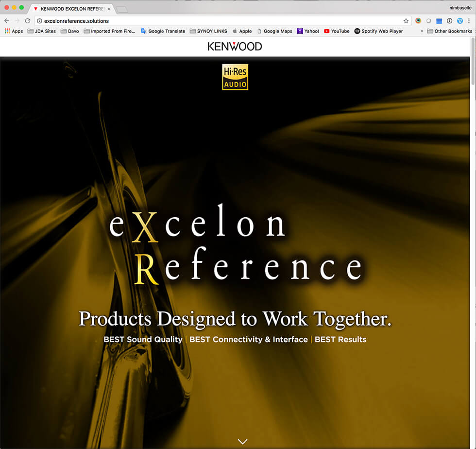Click the nimbuscile profile button
Viewport: 476px width, 449px height.
tap(460, 8)
